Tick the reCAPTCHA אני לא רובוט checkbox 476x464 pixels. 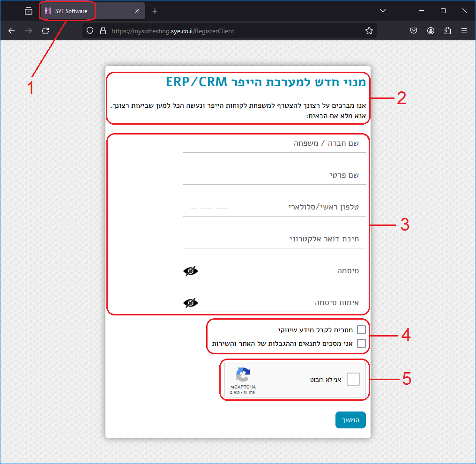[x=353, y=379]
